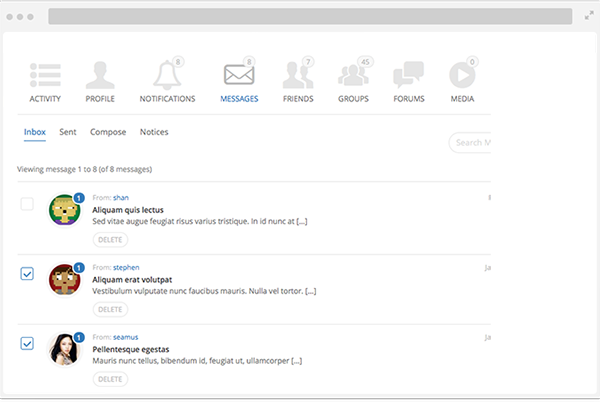Open the Activity list icon
The width and height of the screenshot is (600, 402).
[x=44, y=75]
